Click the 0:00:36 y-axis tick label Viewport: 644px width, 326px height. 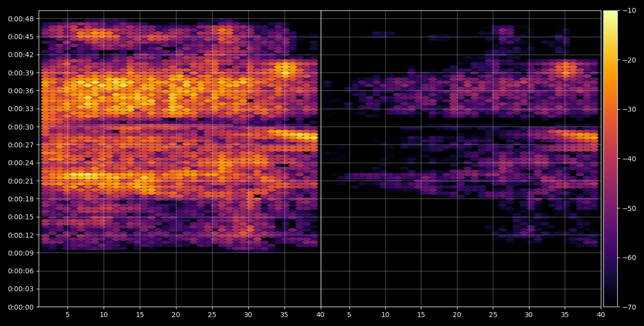coord(21,91)
